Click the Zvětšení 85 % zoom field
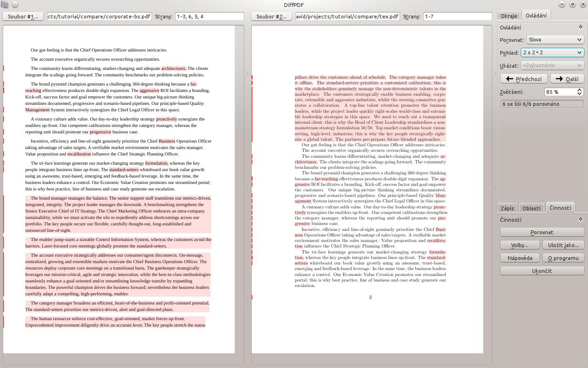This screenshot has height=368, width=588. (x=560, y=92)
